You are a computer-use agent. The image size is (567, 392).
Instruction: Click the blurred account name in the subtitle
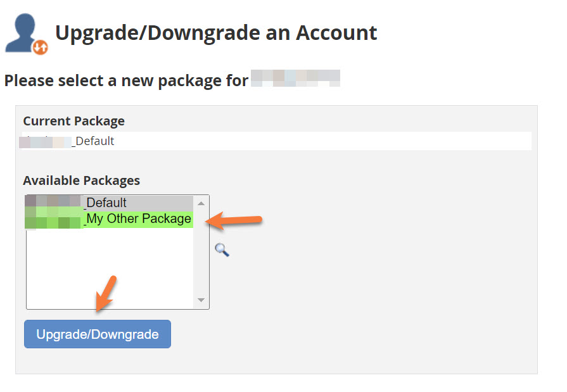tap(295, 79)
